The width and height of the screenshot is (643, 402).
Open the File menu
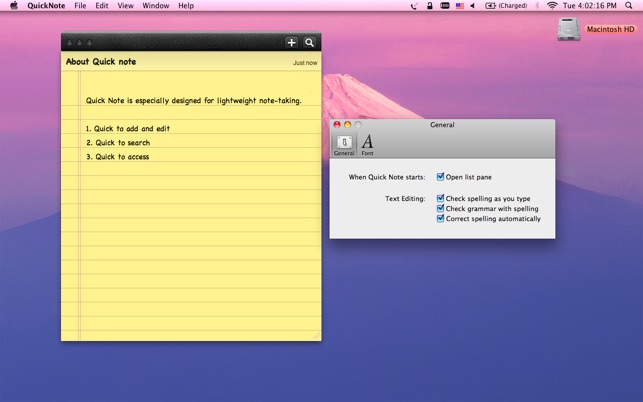(x=80, y=6)
